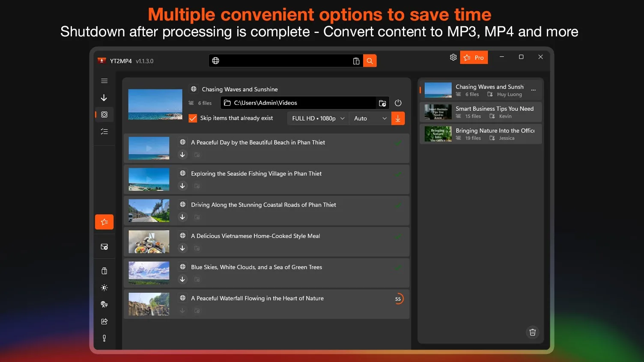This screenshot has width=644, height=362.
Task: Click the share icon in the sidebar
Action: (x=104, y=321)
